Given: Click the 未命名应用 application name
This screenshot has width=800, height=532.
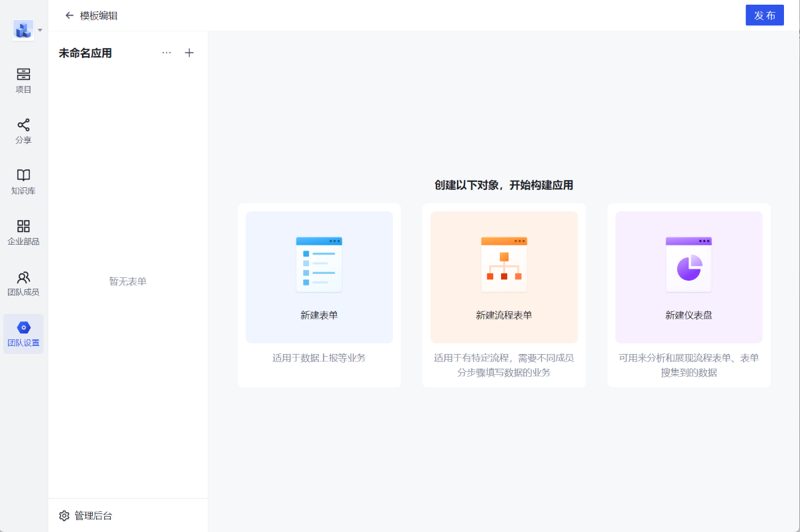Looking at the screenshot, I should 85,53.
